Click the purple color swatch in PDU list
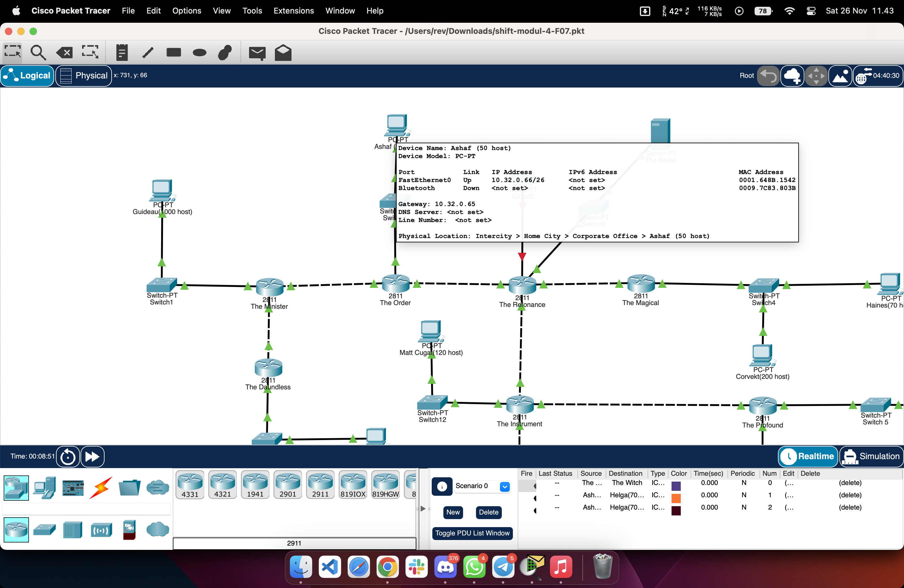Image resolution: width=904 pixels, height=588 pixels. point(676,486)
